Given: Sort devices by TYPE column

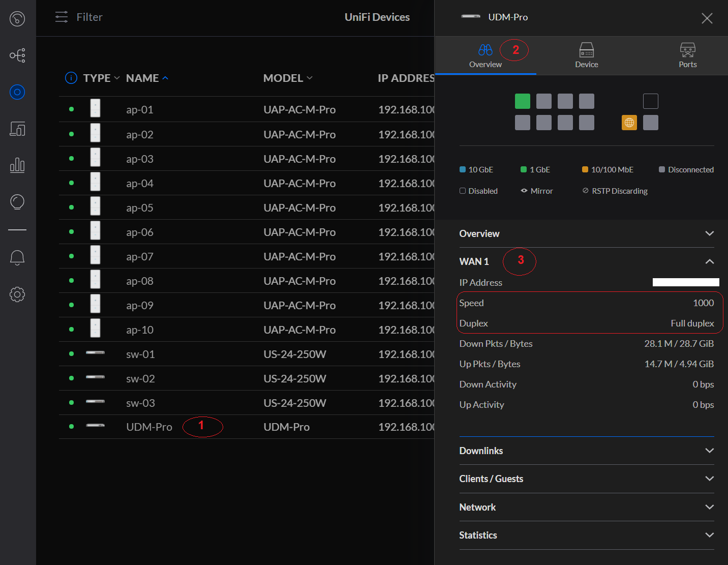Looking at the screenshot, I should coord(101,78).
